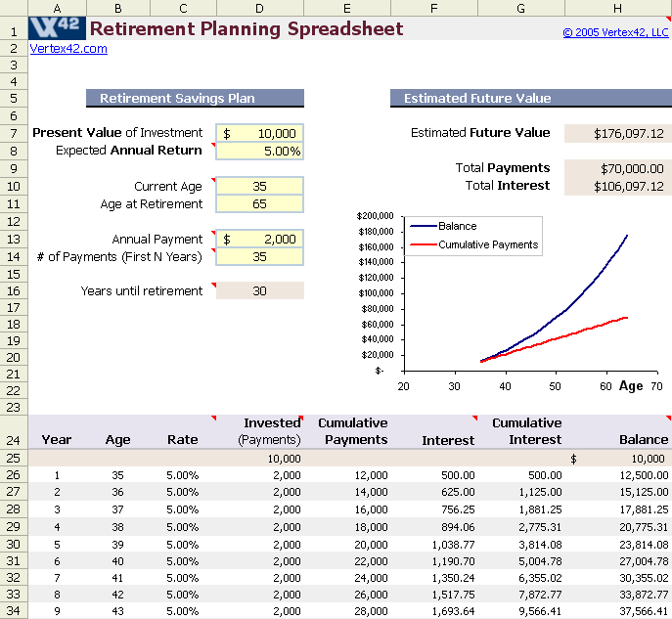672x619 pixels.
Task: Select the Years until retirement value 30
Action: click(x=260, y=290)
